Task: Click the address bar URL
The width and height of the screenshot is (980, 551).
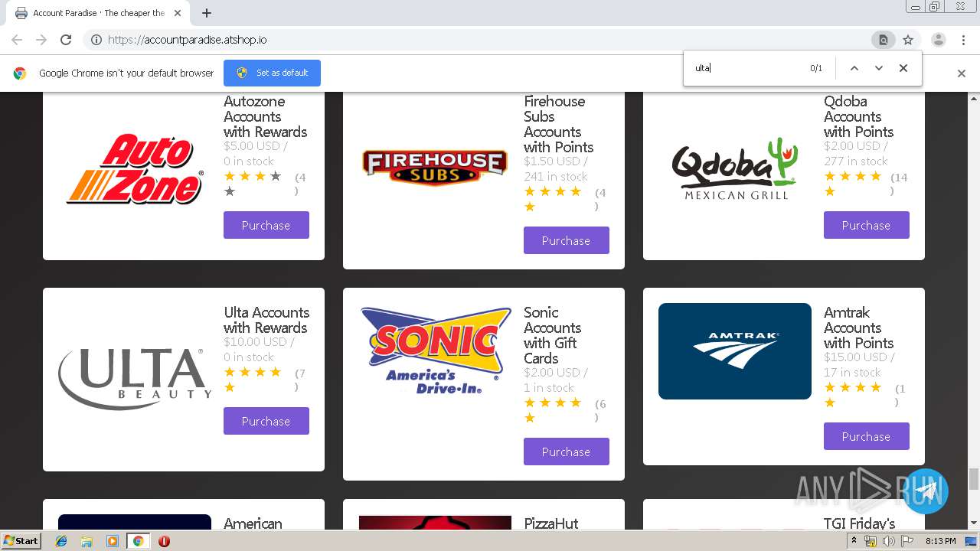Action: pos(187,40)
